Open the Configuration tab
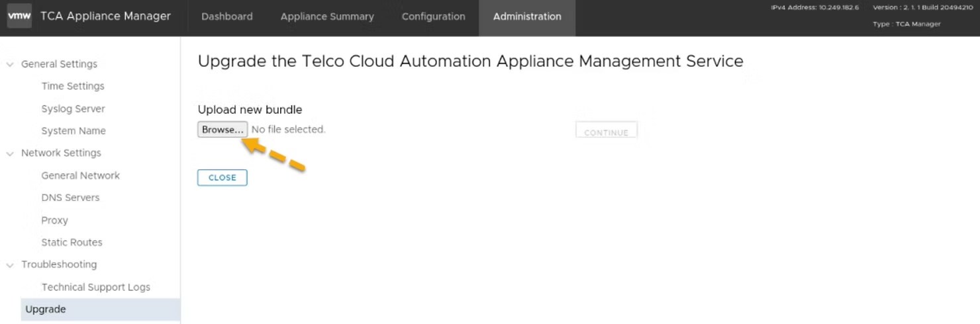This screenshot has height=324, width=980. [433, 17]
